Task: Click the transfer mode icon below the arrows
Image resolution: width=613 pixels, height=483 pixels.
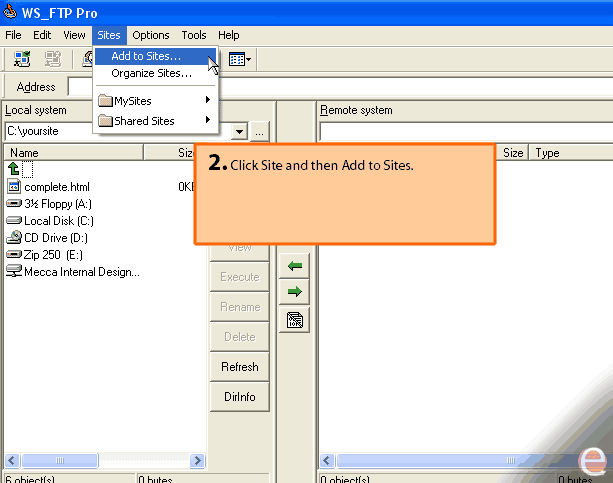Action: (295, 320)
